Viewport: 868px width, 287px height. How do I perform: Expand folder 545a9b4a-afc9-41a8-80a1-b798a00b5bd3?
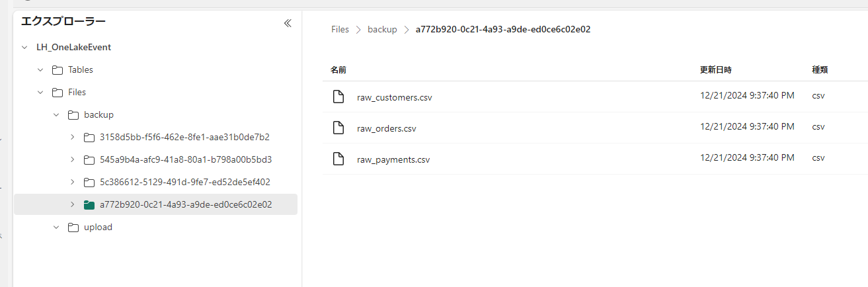pyautogui.click(x=72, y=160)
